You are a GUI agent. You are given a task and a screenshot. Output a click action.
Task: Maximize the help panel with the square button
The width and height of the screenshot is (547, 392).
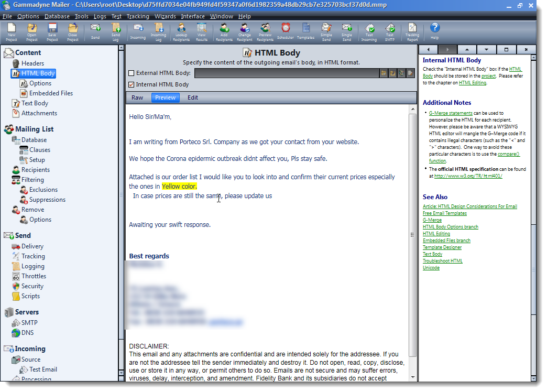tap(506, 50)
